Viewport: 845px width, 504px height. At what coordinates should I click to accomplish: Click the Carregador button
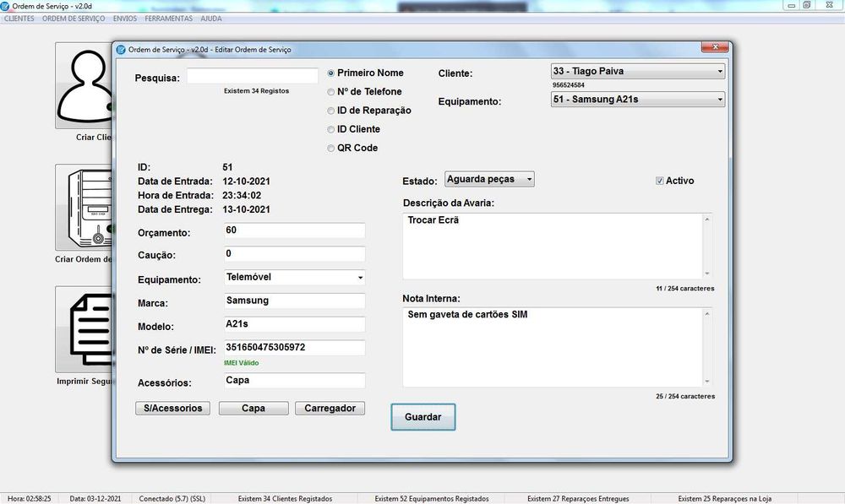[x=330, y=408]
